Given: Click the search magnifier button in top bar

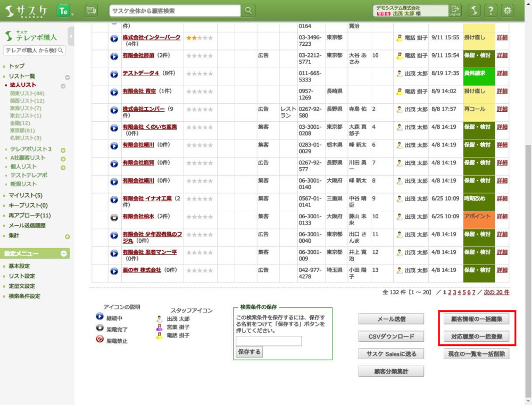Looking at the screenshot, I should pos(248,11).
